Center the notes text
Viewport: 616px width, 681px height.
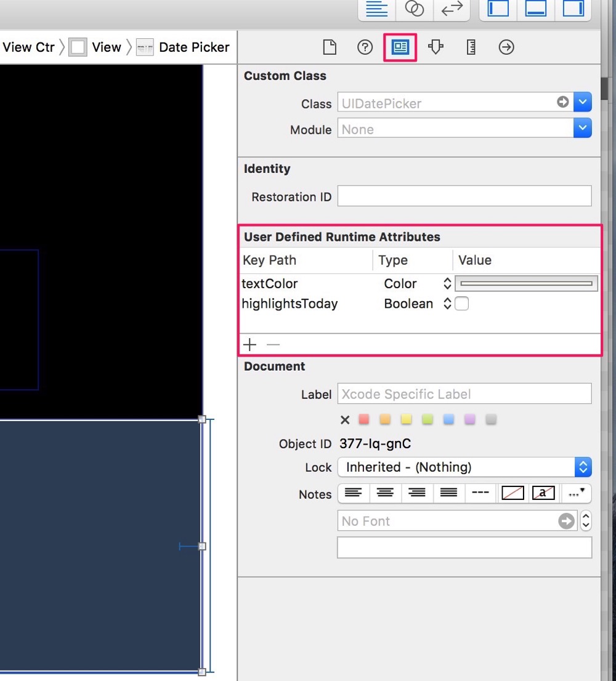pyautogui.click(x=386, y=493)
